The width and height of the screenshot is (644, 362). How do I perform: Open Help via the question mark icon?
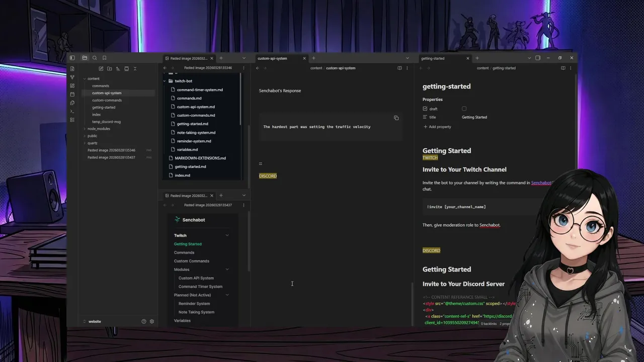[x=144, y=321]
